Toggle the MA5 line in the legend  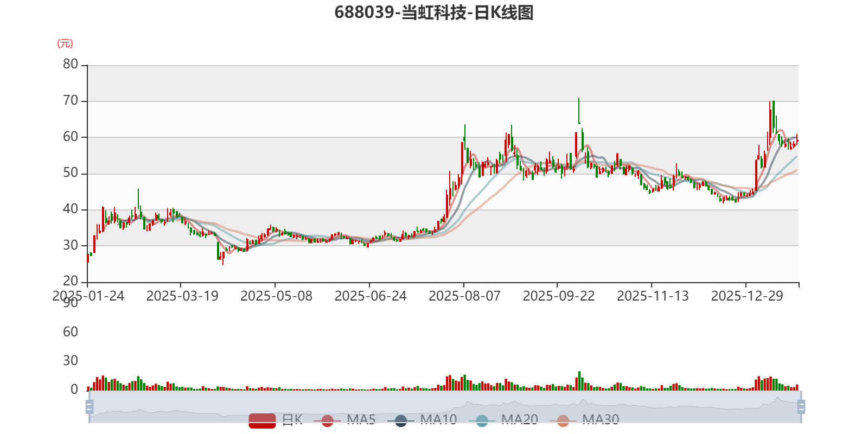344,420
